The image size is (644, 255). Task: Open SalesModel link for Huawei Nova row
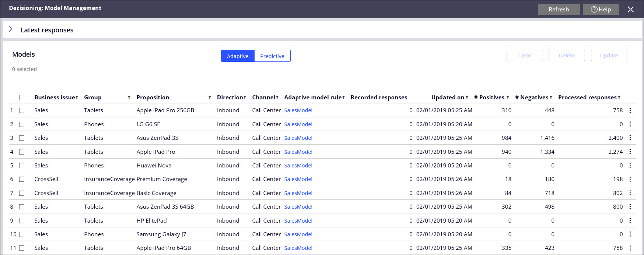tap(298, 166)
